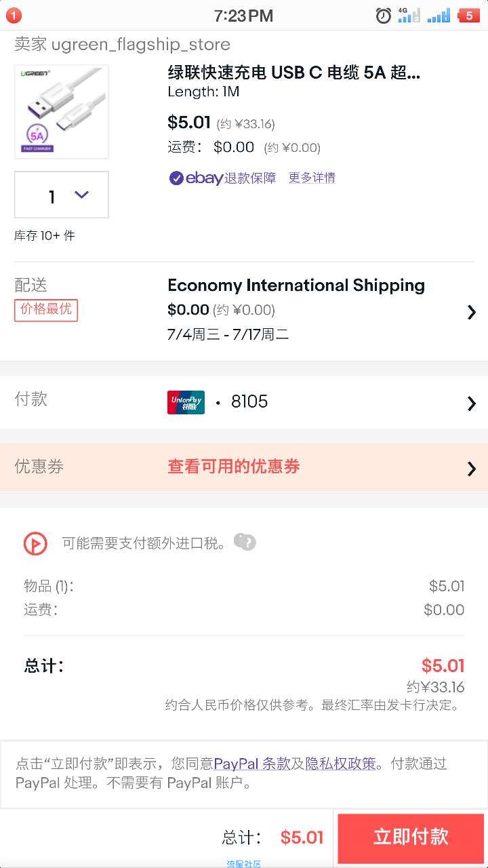This screenshot has width=488, height=868.
Task: Open the quantity dropdown showing 1
Action: point(62,195)
